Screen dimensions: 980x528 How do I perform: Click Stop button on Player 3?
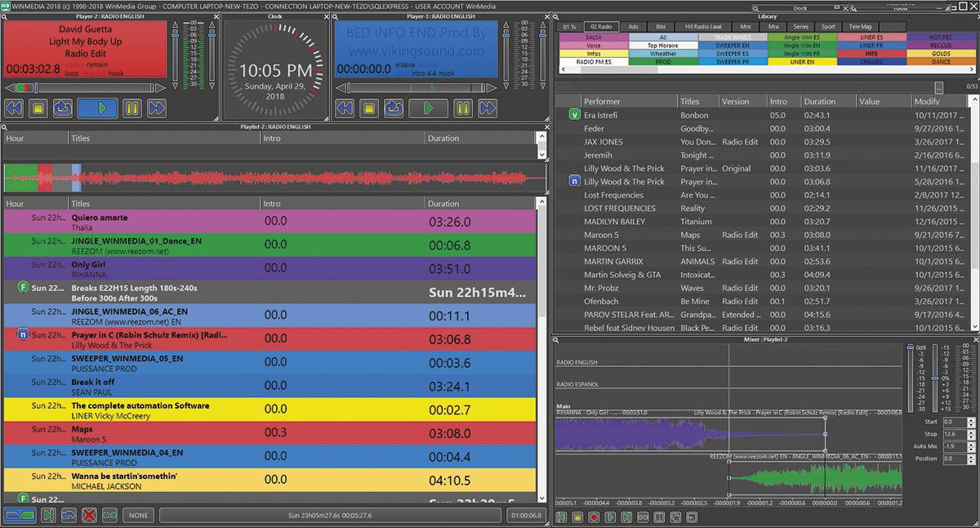(x=369, y=108)
